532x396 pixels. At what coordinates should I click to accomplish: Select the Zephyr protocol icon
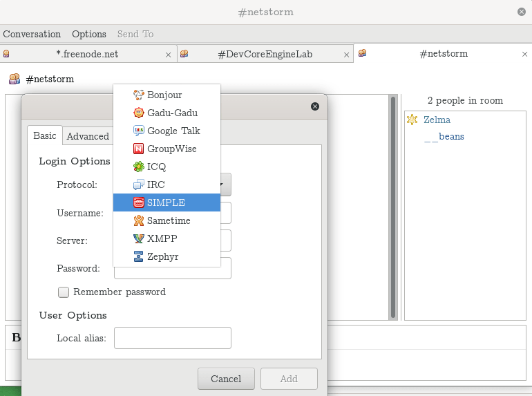pyautogui.click(x=138, y=256)
